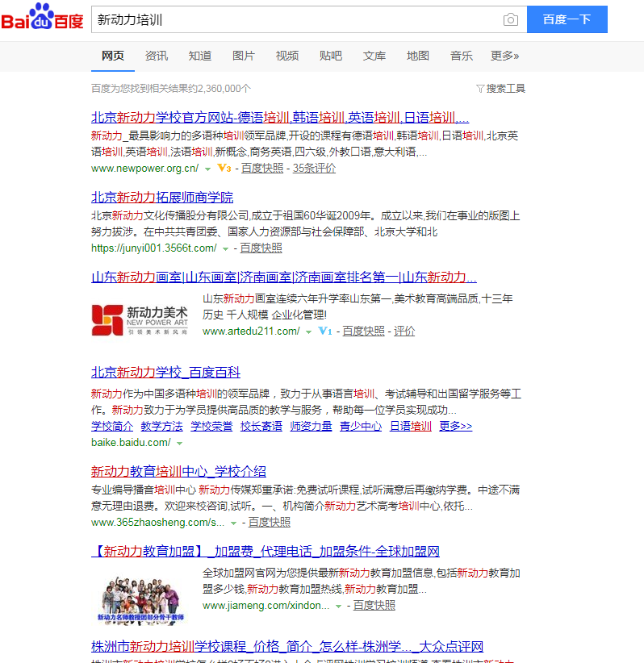
Task: Open www.newpower.org.cn/ URL link
Action: [x=144, y=169]
